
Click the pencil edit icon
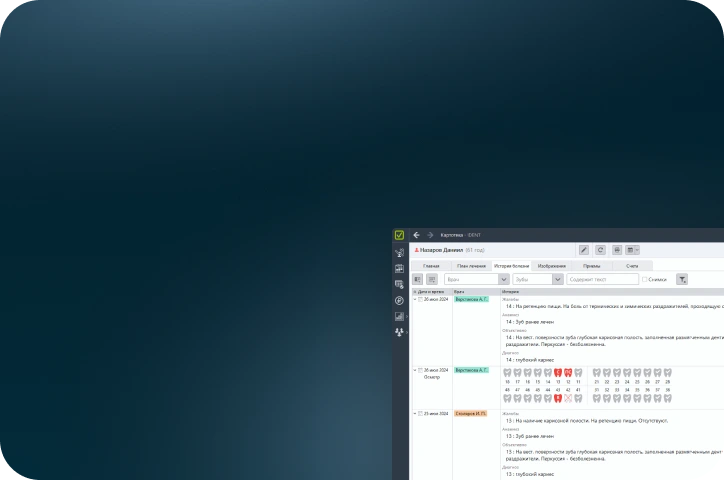[584, 250]
